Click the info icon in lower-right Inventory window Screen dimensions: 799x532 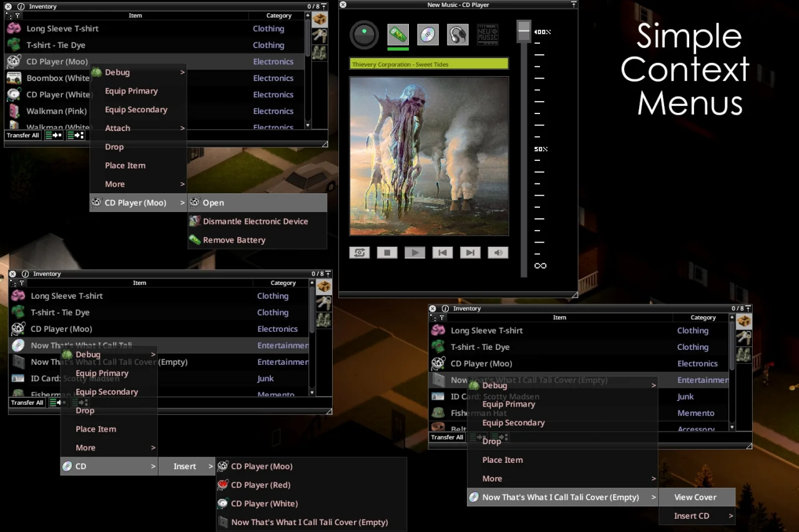pyautogui.click(x=445, y=308)
